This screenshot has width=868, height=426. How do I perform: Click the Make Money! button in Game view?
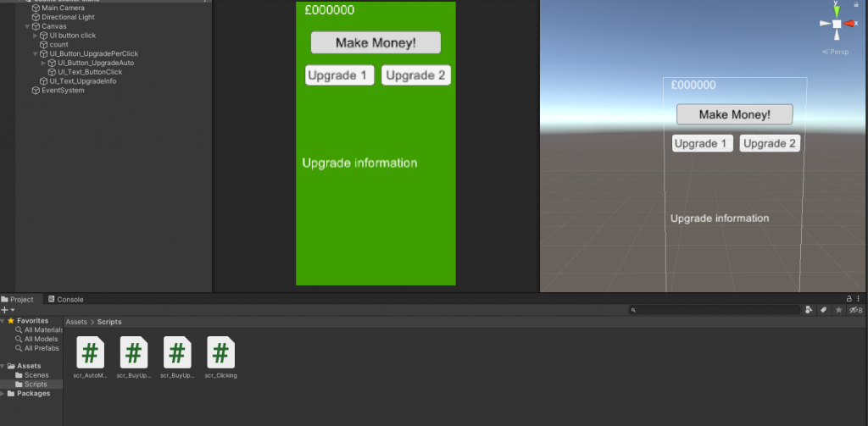[376, 43]
